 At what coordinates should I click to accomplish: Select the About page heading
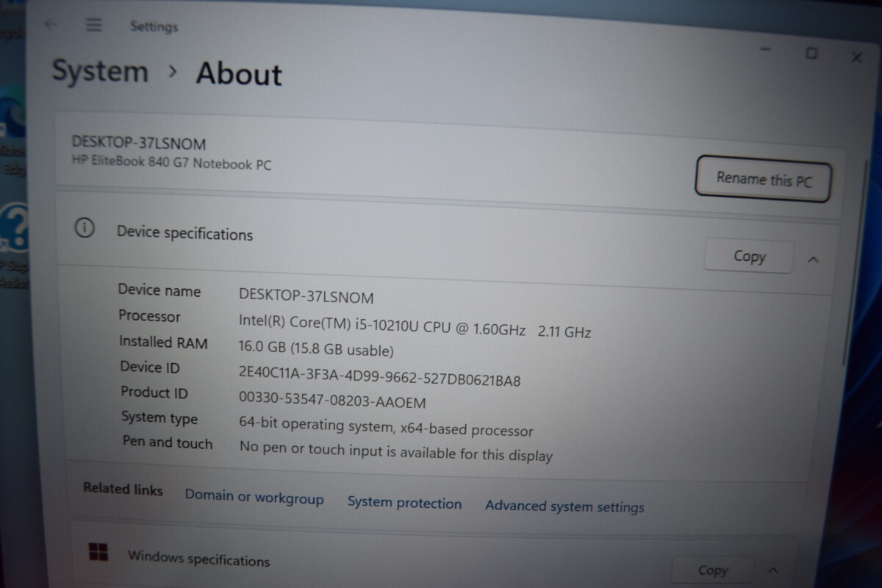pos(239,74)
